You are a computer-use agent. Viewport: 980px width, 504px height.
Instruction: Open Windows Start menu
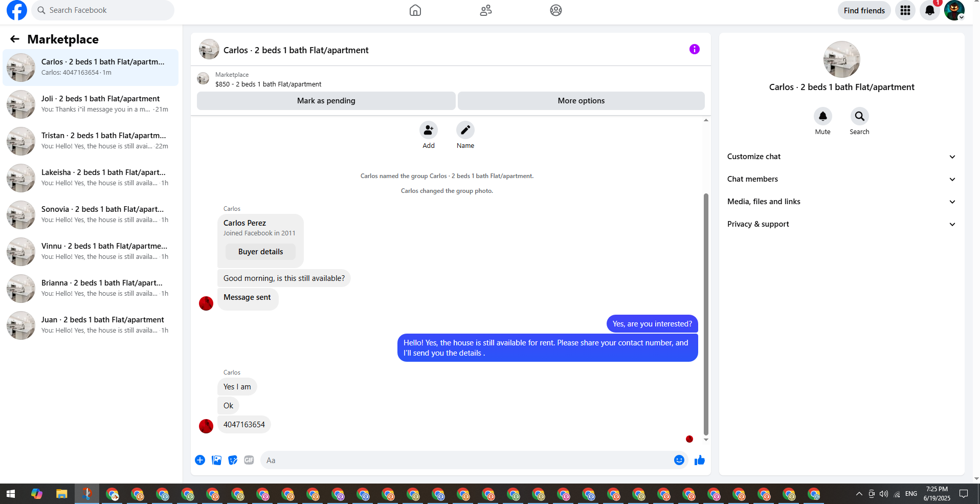point(11,494)
